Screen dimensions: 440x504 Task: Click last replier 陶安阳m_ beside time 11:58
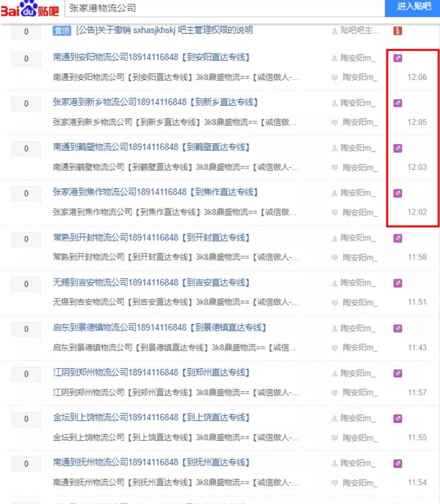pyautogui.click(x=360, y=258)
